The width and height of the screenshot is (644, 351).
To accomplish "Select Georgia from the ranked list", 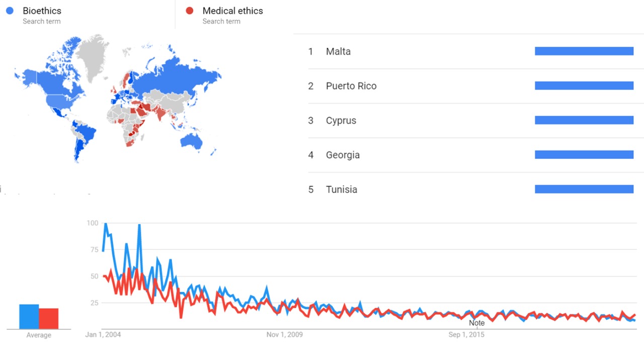I will point(343,155).
